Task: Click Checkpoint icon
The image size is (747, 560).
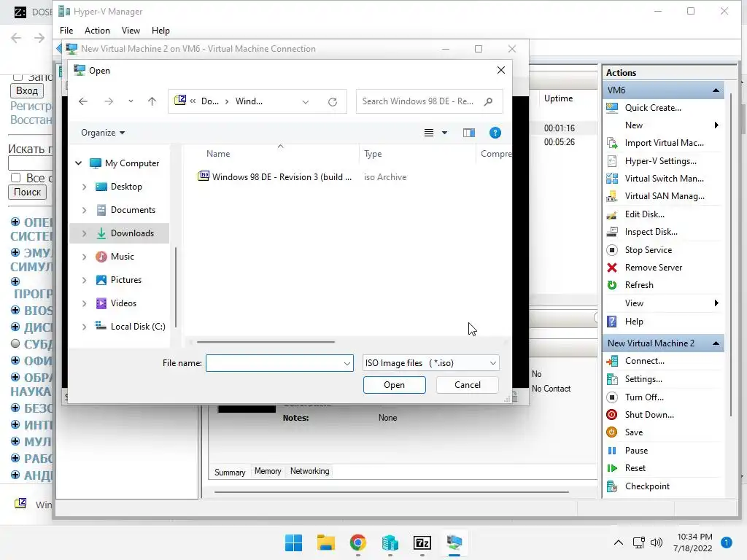Action: tap(612, 486)
